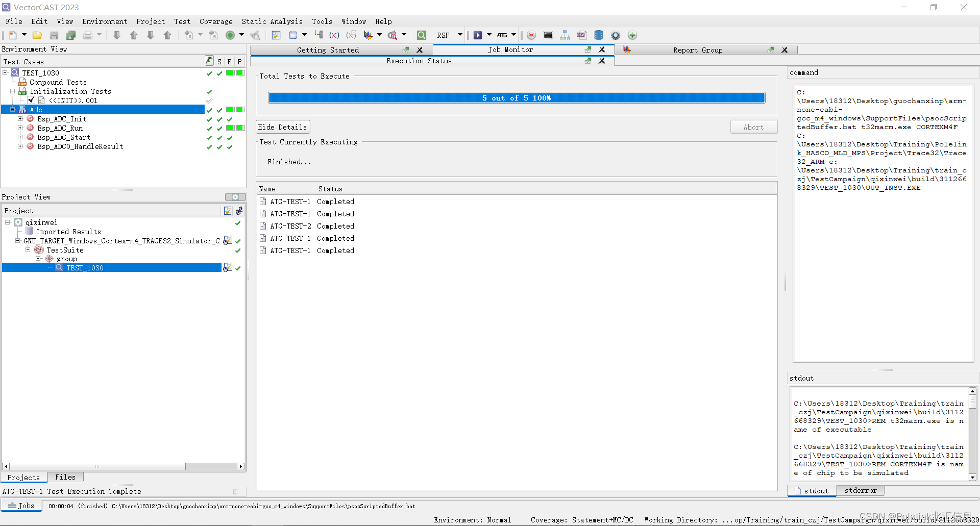Click the Abort button
Viewport: 980px width, 526px height.
coord(753,127)
